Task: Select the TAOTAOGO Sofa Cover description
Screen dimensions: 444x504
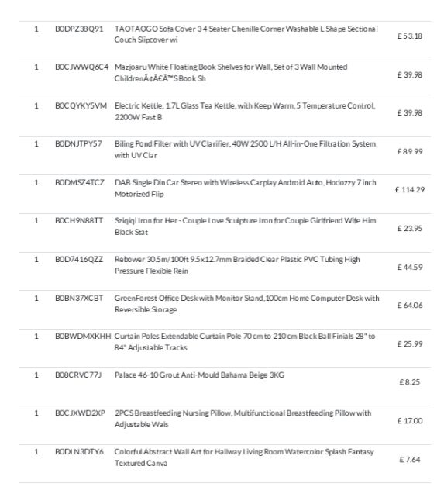Action: pyautogui.click(x=246, y=34)
